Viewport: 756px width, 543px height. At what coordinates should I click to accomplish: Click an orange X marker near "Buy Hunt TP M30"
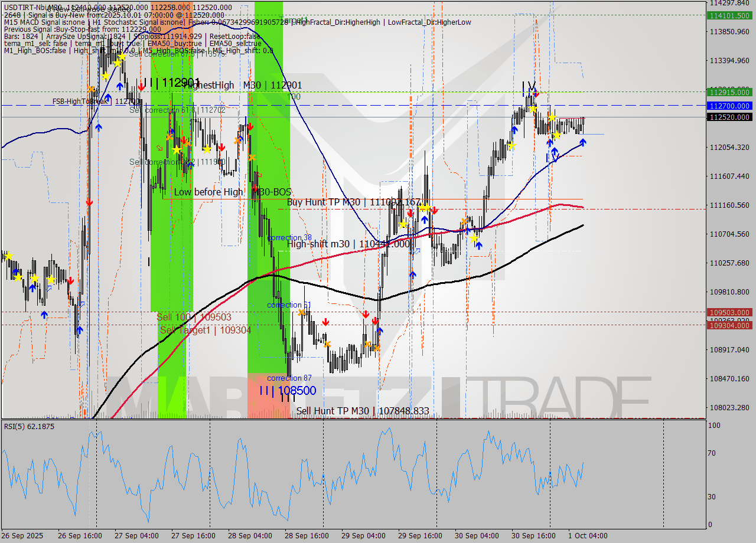click(464, 221)
